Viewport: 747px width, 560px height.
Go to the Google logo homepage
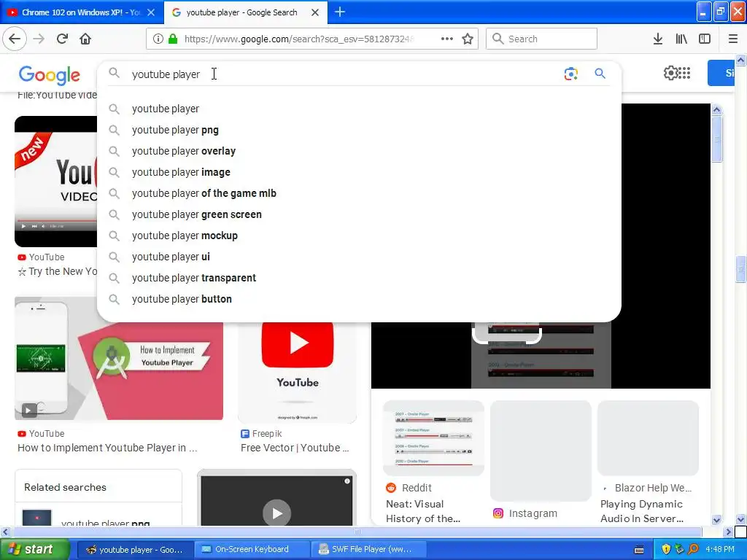50,75
